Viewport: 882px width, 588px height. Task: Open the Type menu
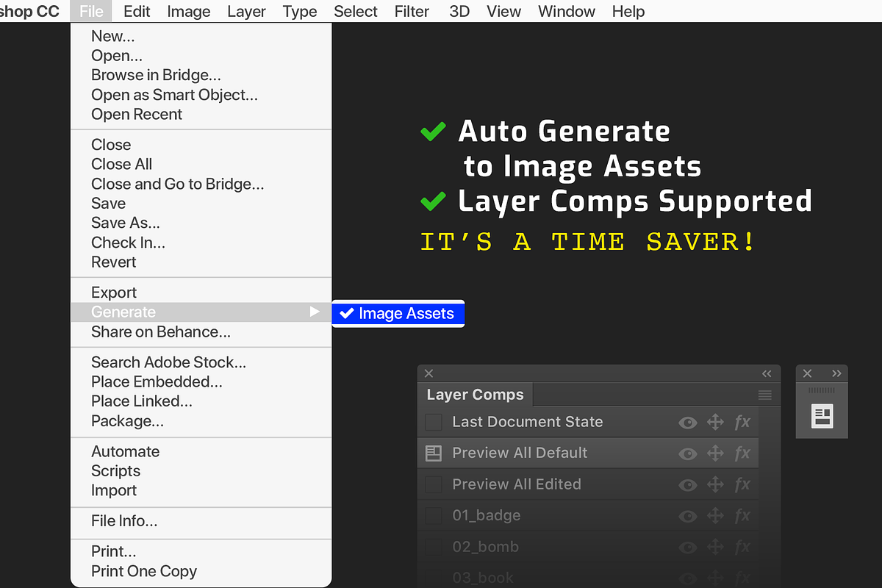(300, 11)
